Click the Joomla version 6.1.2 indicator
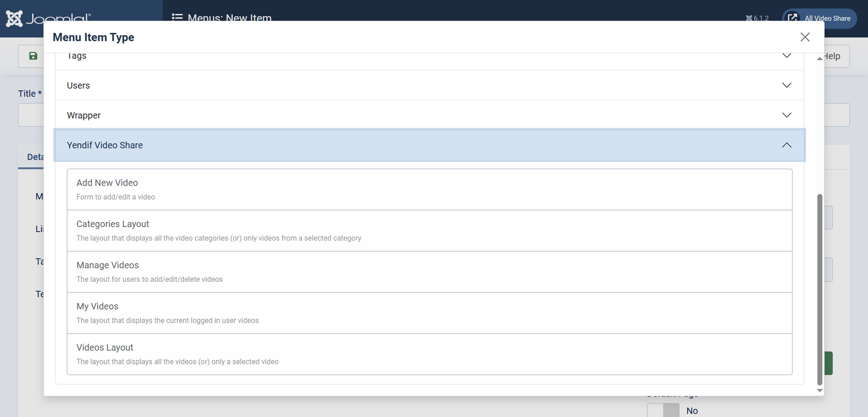 (x=757, y=18)
